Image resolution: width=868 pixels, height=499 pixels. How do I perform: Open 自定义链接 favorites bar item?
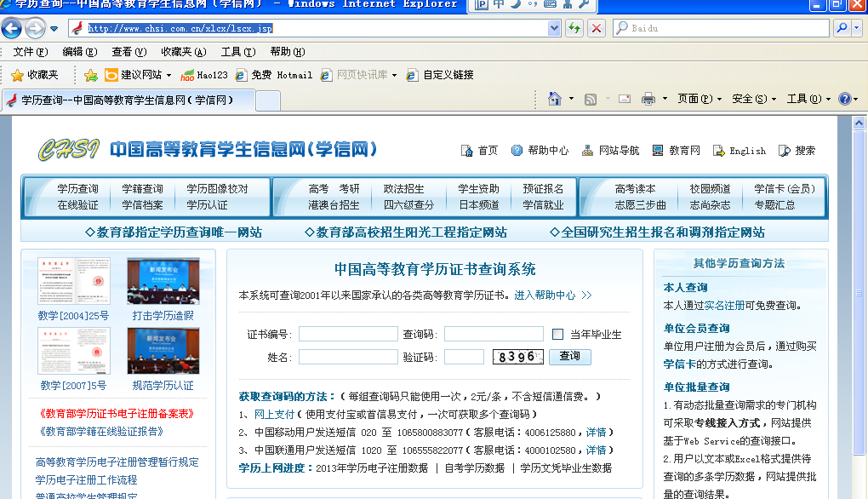coord(440,75)
